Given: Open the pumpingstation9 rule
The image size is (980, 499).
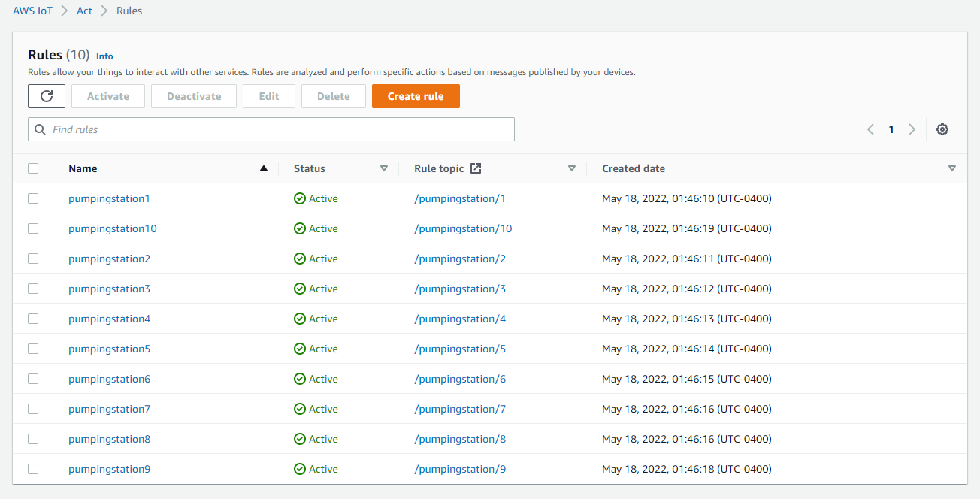Looking at the screenshot, I should (x=109, y=469).
